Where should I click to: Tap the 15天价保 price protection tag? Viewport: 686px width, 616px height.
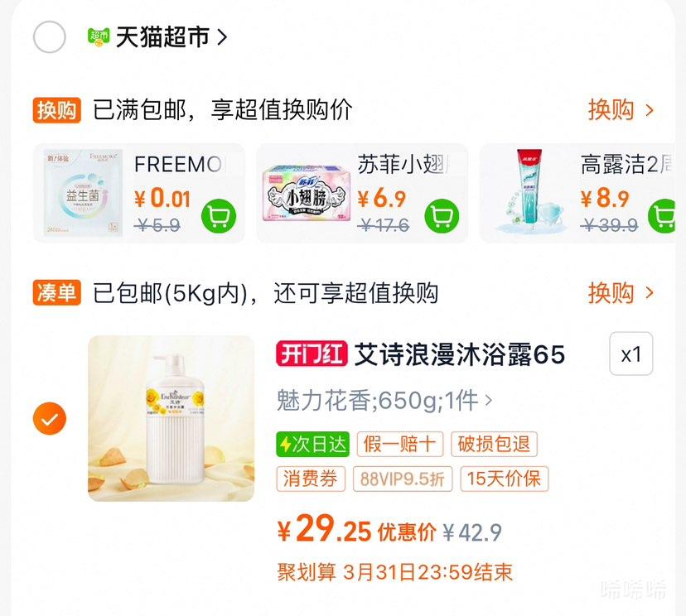click(504, 479)
